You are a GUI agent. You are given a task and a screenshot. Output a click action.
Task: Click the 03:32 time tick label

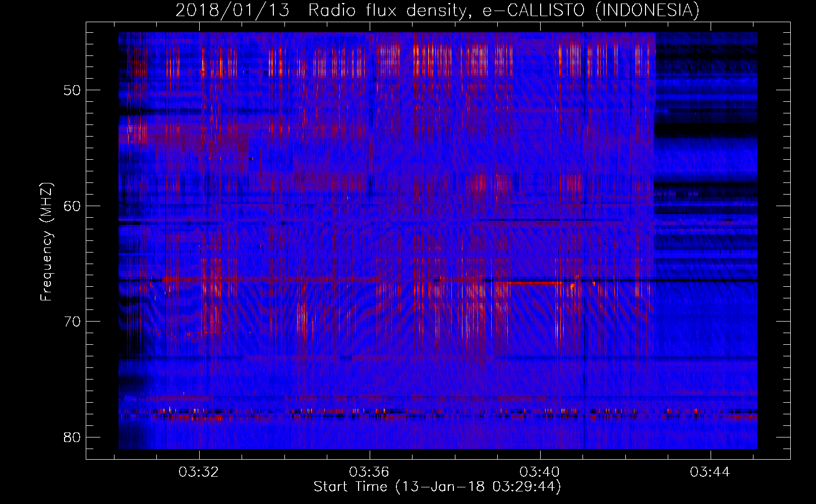tap(199, 472)
